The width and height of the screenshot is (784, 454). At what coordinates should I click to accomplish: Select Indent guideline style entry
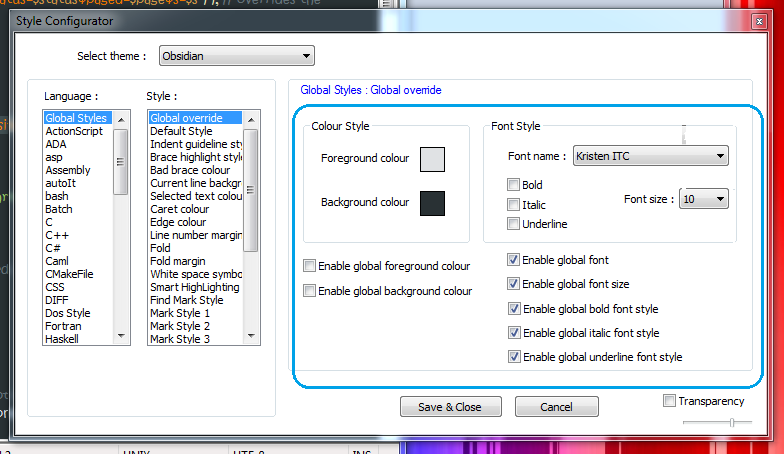(196, 144)
